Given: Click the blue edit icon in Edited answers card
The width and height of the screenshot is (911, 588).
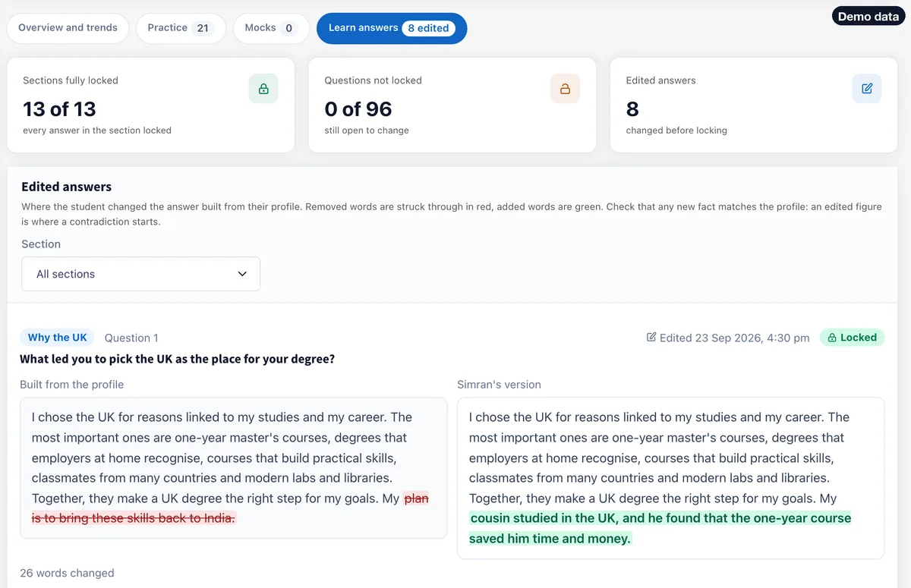Looking at the screenshot, I should click(867, 89).
